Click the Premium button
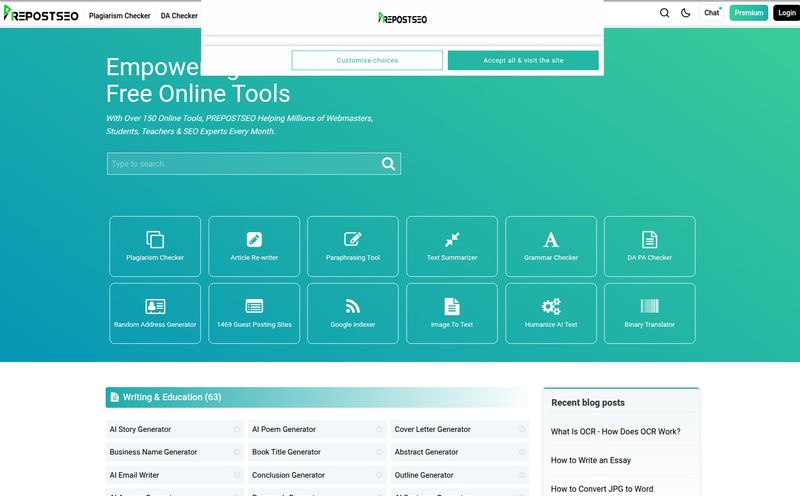The height and width of the screenshot is (496, 800). click(x=748, y=13)
